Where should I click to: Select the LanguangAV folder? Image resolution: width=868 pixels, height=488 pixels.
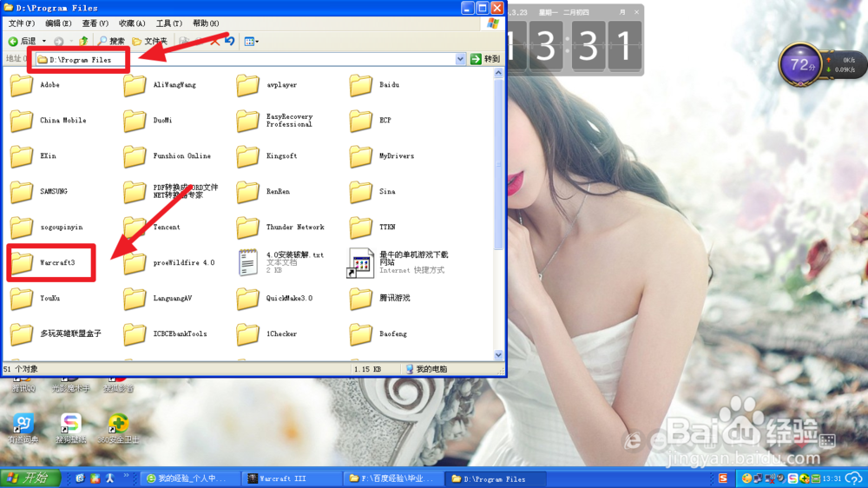(x=158, y=298)
